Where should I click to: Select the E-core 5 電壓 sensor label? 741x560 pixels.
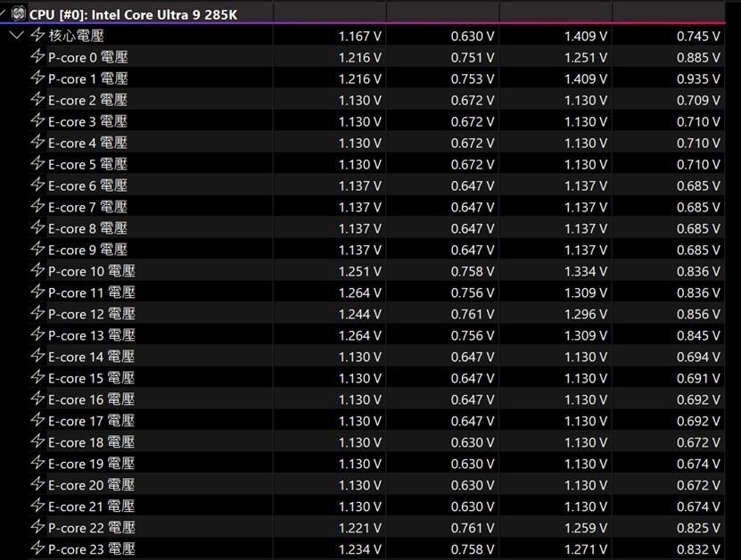point(87,164)
